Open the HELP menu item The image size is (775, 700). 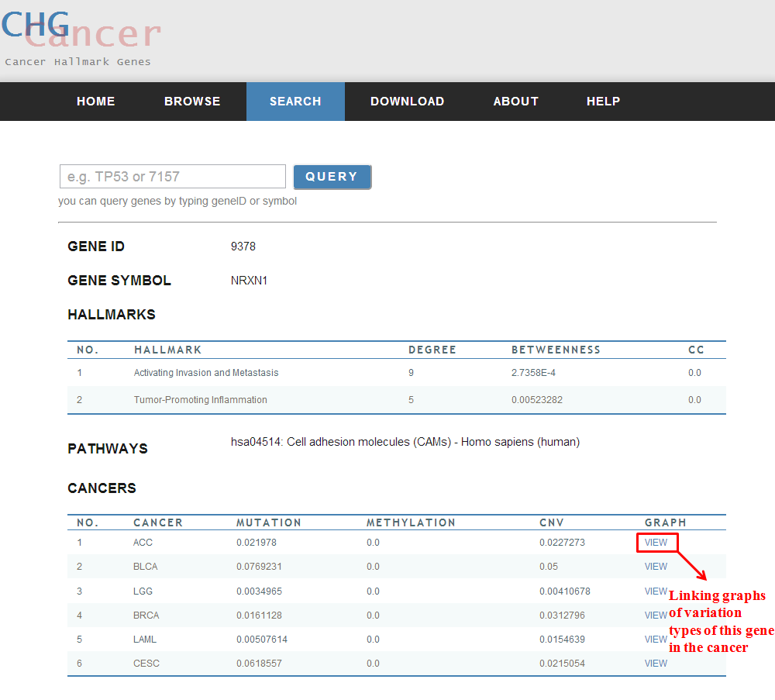603,102
